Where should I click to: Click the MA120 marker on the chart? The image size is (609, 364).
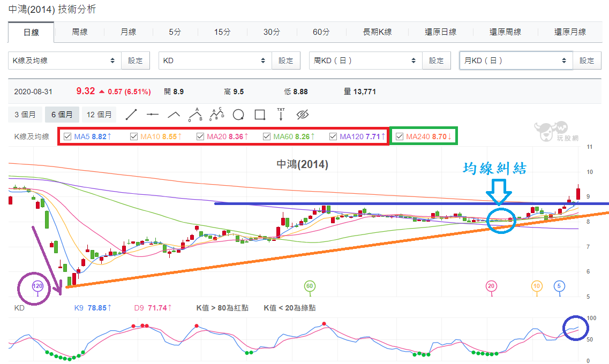click(37, 286)
